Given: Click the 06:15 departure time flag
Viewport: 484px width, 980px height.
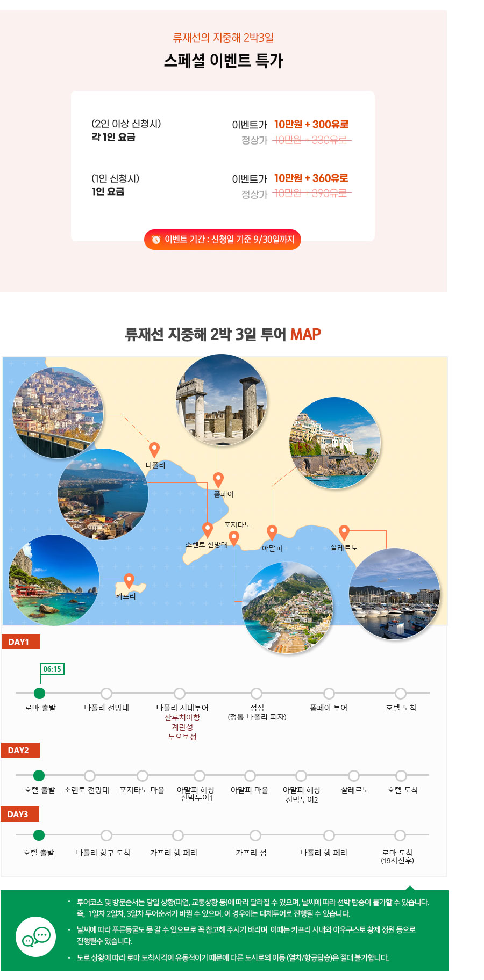Looking at the screenshot, I should (52, 669).
